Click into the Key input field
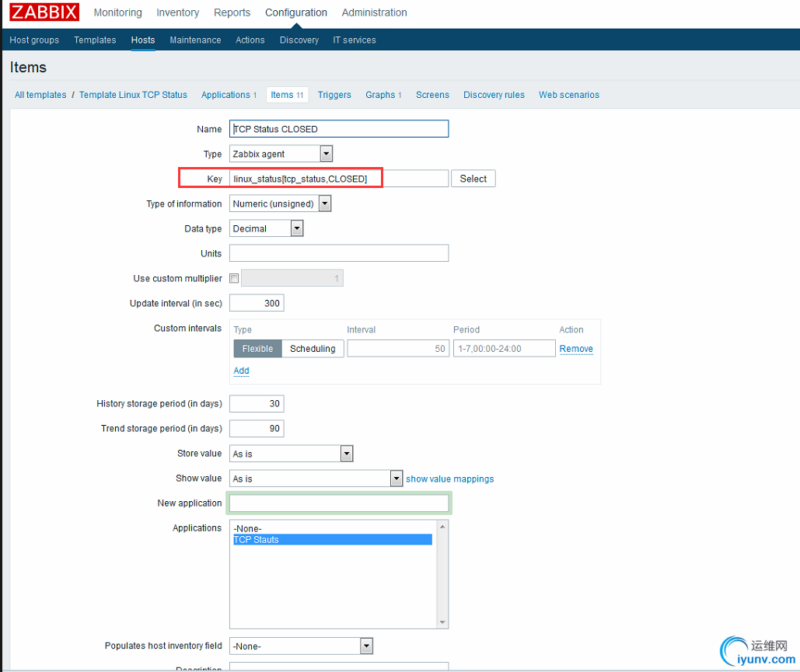 pos(339,179)
